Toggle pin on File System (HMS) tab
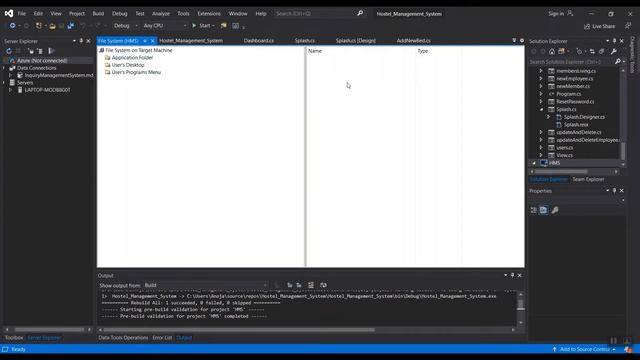Screen dimensions: 640x360 [144, 41]
